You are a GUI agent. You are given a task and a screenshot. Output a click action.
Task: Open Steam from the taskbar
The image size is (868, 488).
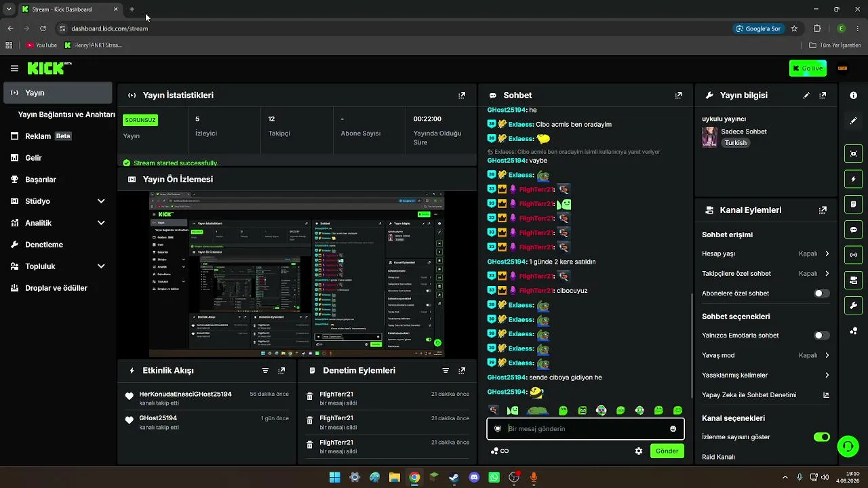(454, 477)
